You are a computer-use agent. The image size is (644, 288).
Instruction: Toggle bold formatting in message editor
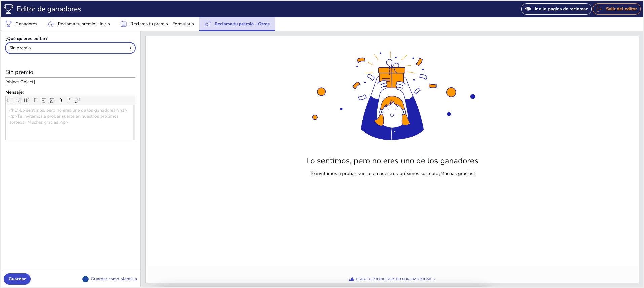(x=61, y=100)
